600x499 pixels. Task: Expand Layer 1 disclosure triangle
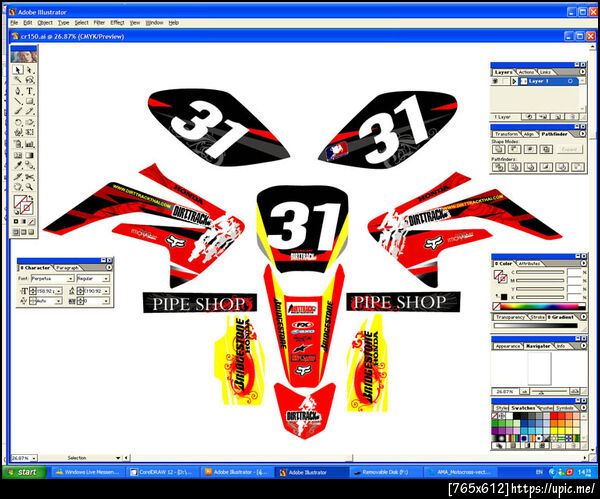point(515,81)
